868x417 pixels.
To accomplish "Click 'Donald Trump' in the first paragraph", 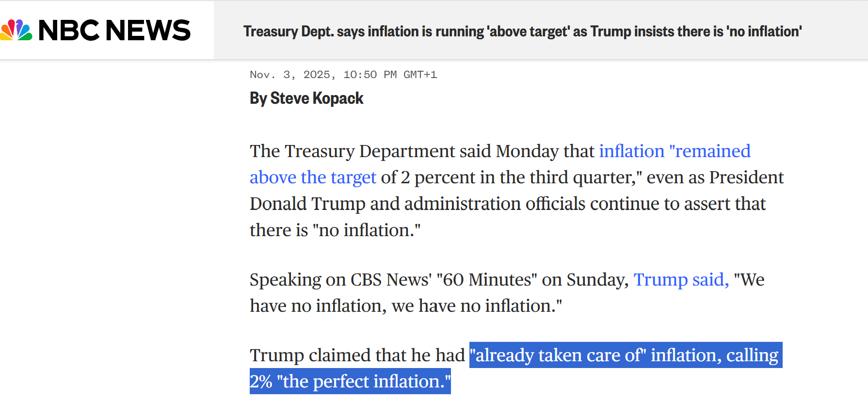I will [307, 204].
